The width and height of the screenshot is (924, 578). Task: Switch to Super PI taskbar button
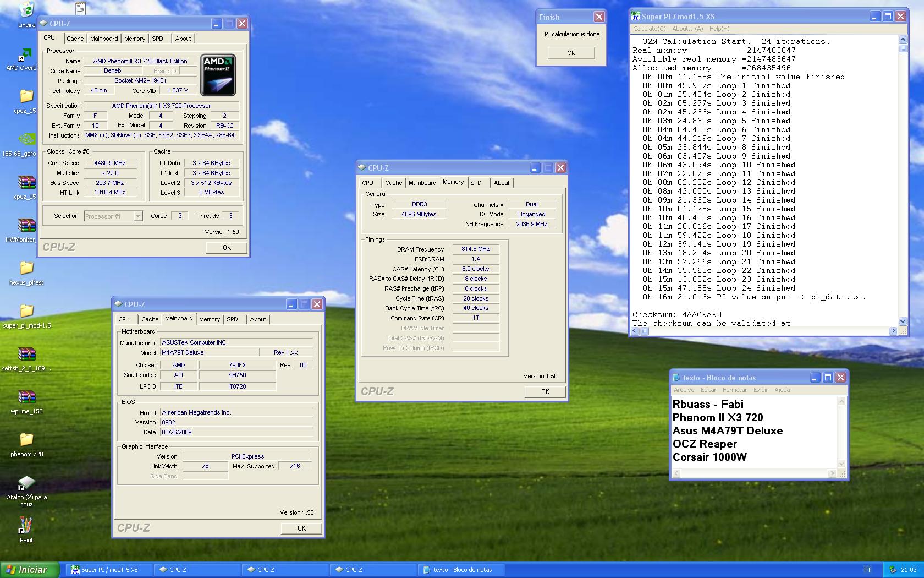[x=109, y=570]
